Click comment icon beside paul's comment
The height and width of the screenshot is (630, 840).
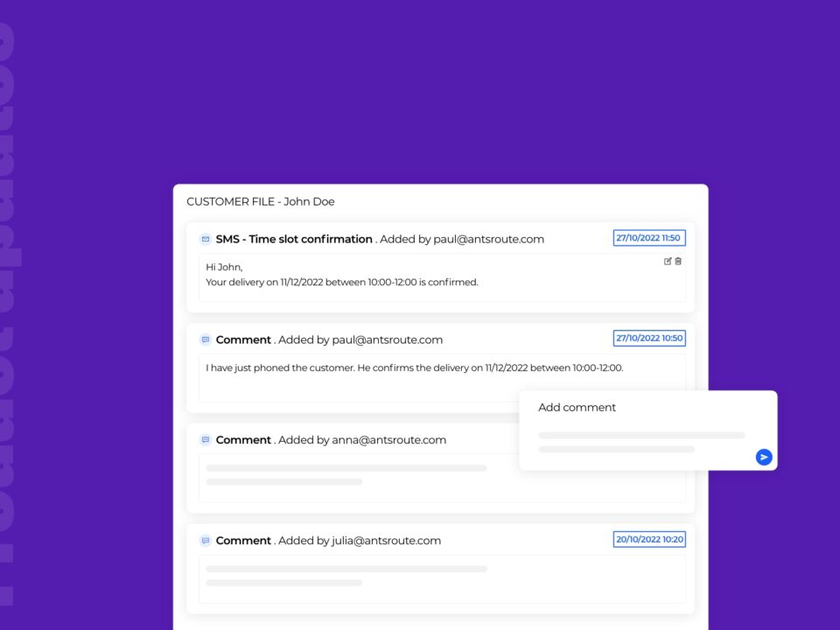pyautogui.click(x=206, y=339)
